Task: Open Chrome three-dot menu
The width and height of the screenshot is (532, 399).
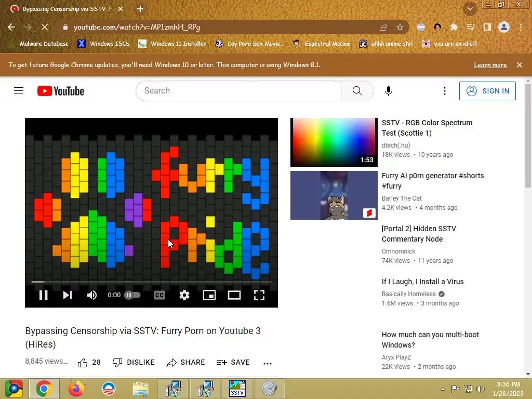Action: [521, 27]
